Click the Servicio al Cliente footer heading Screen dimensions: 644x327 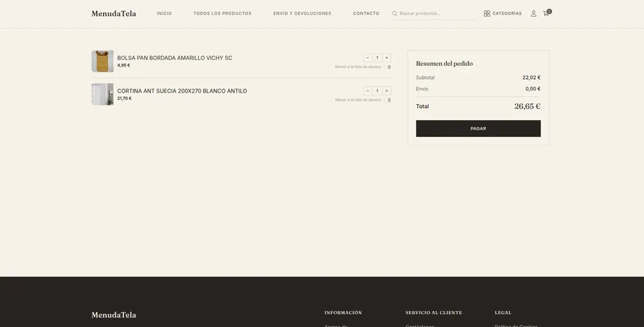[434, 313]
